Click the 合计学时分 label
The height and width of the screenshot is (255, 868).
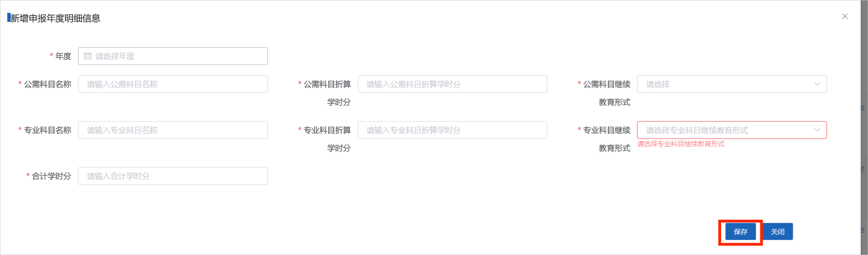(52, 176)
